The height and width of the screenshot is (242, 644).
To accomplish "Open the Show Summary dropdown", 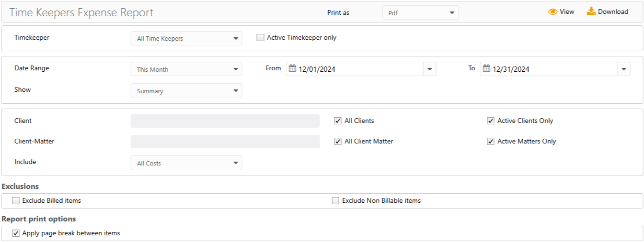I will tap(235, 91).
